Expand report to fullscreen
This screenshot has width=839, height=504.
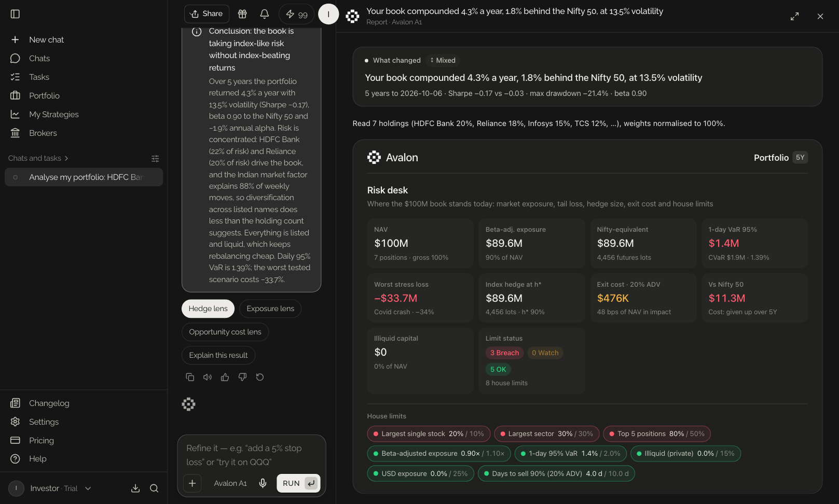795,17
